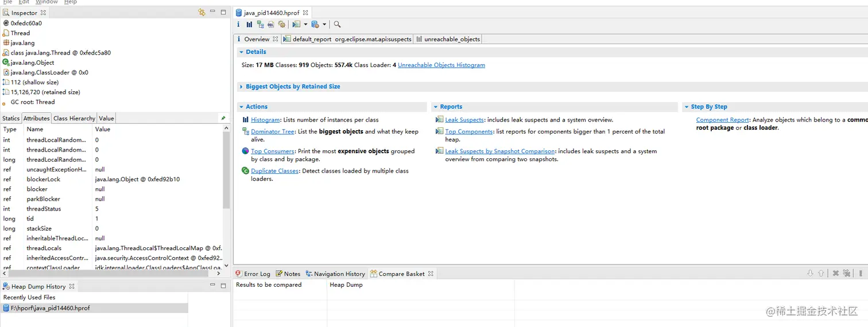
Task: Select F:\hporf\java_pid14460.hprof in recent files
Action: pos(50,308)
